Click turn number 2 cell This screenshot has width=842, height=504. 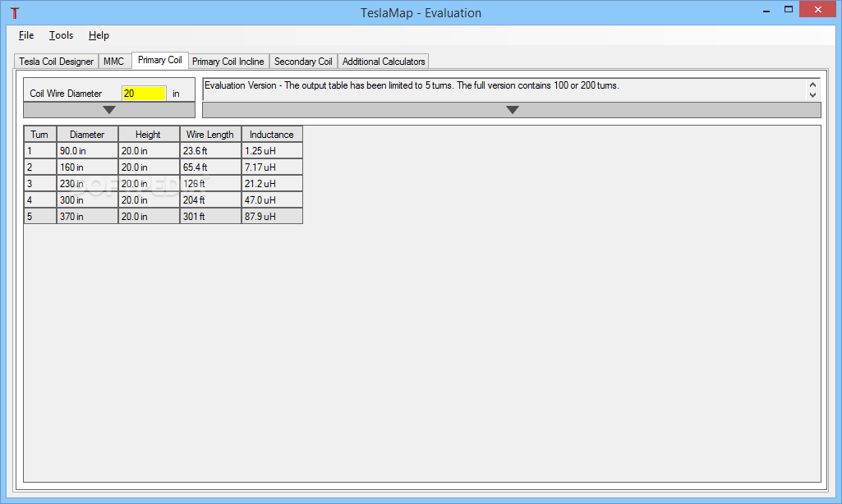[x=39, y=167]
